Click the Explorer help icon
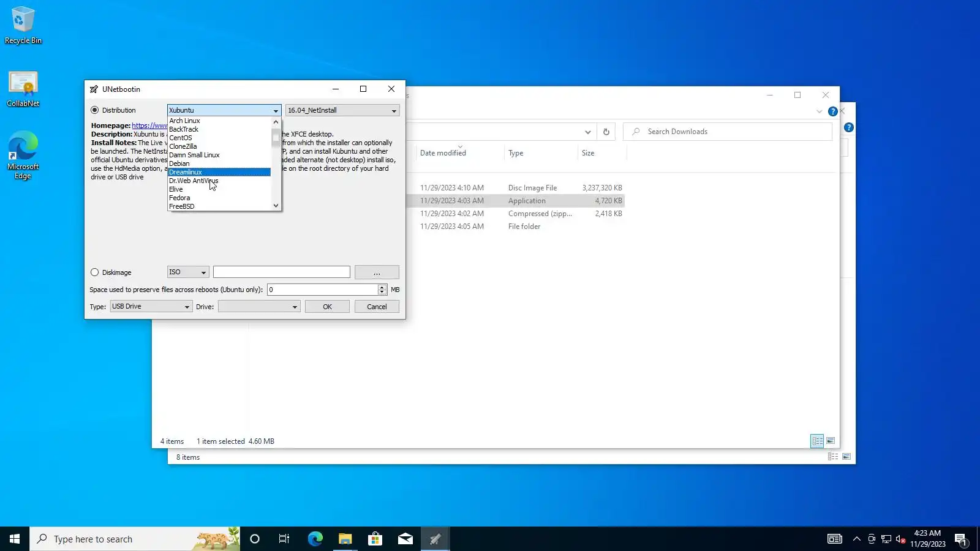Screen dimensions: 980x551 coord(832,111)
